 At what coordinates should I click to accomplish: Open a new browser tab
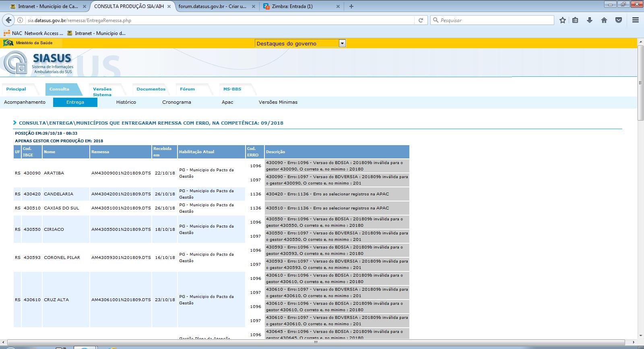[351, 6]
